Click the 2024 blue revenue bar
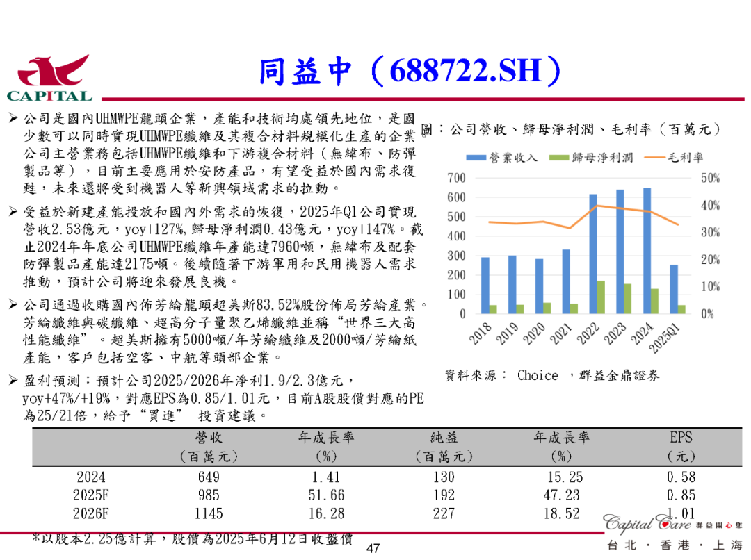The width and height of the screenshot is (751, 560). point(647,250)
